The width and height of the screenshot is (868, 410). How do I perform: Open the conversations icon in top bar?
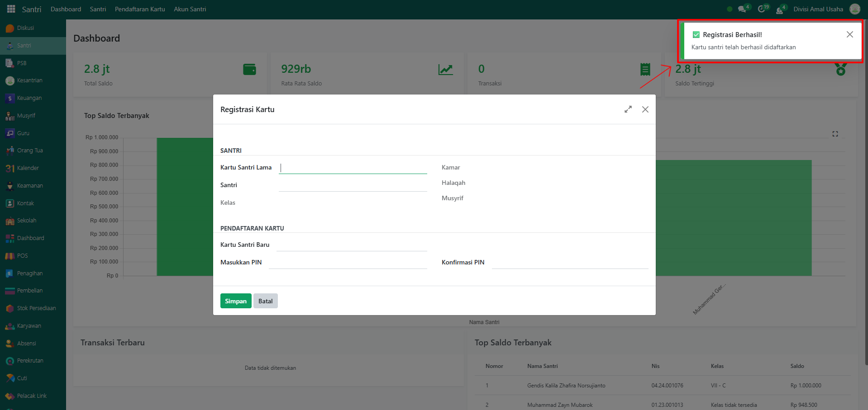pyautogui.click(x=742, y=9)
